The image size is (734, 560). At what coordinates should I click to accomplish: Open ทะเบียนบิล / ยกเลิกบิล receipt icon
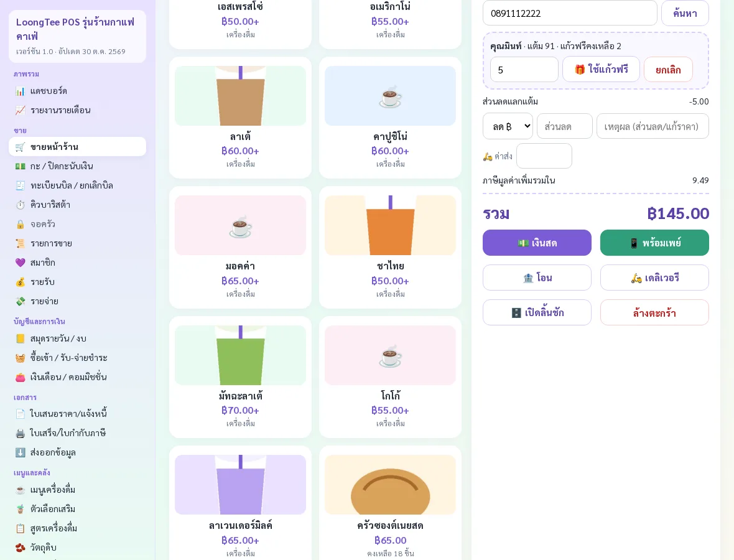pyautogui.click(x=20, y=185)
